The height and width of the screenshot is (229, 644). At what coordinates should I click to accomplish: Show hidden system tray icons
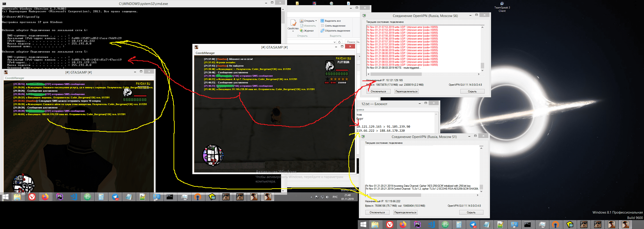[x=311, y=197]
